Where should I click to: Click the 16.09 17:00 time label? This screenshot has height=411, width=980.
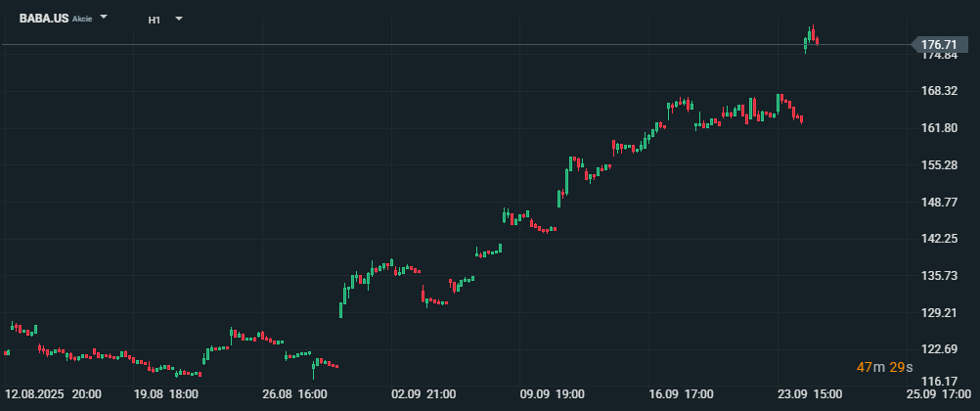pyautogui.click(x=682, y=394)
